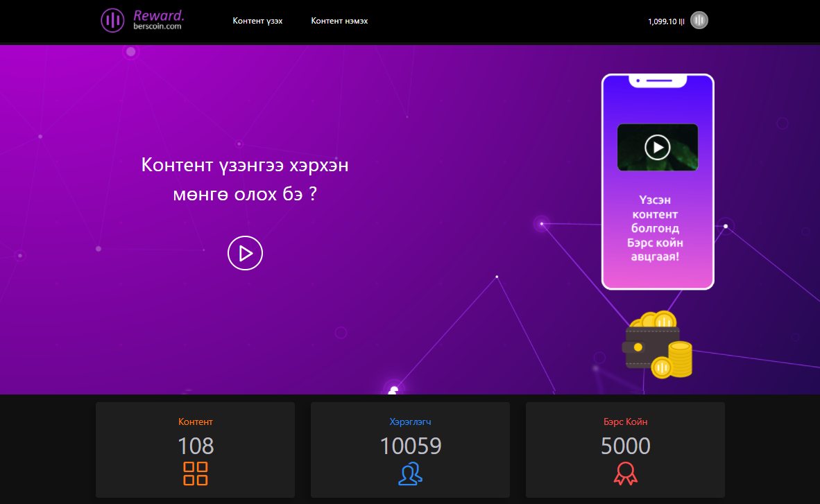Click the orange grid Контент icon
The width and height of the screenshot is (820, 504).
pyautogui.click(x=195, y=473)
